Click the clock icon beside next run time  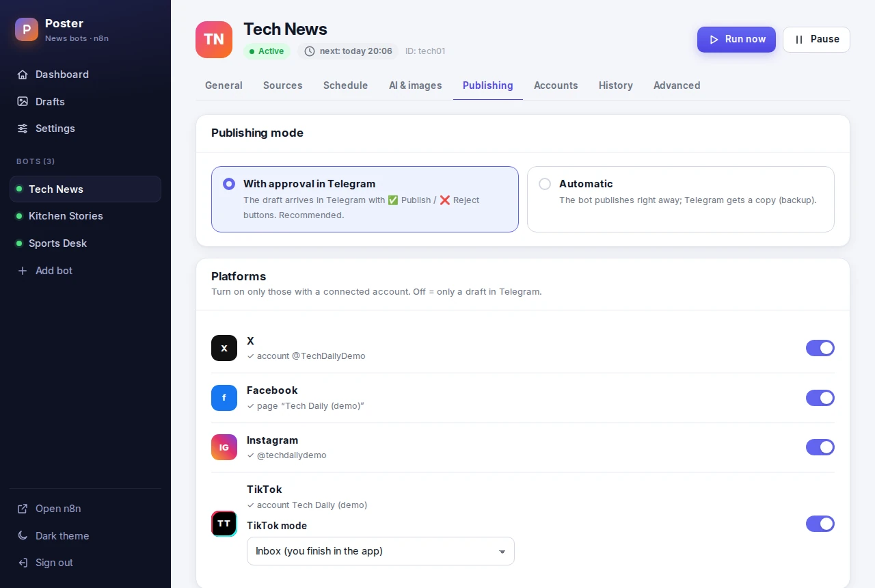pos(310,51)
